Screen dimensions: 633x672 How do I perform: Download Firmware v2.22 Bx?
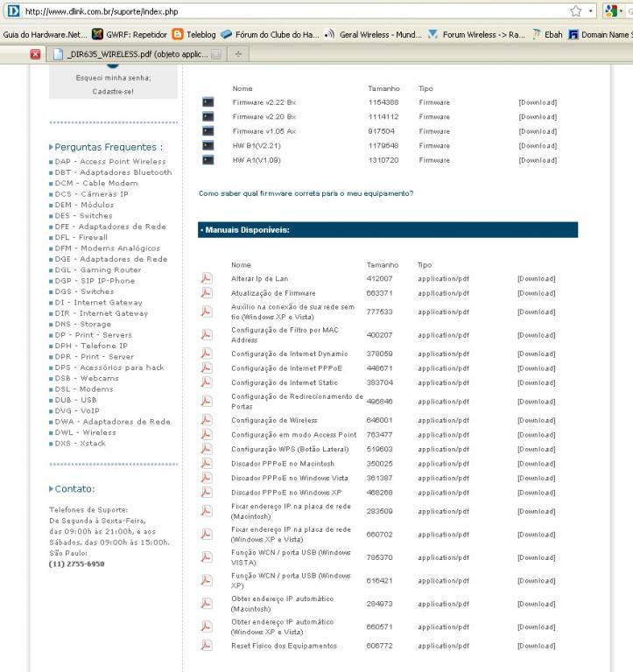click(538, 102)
